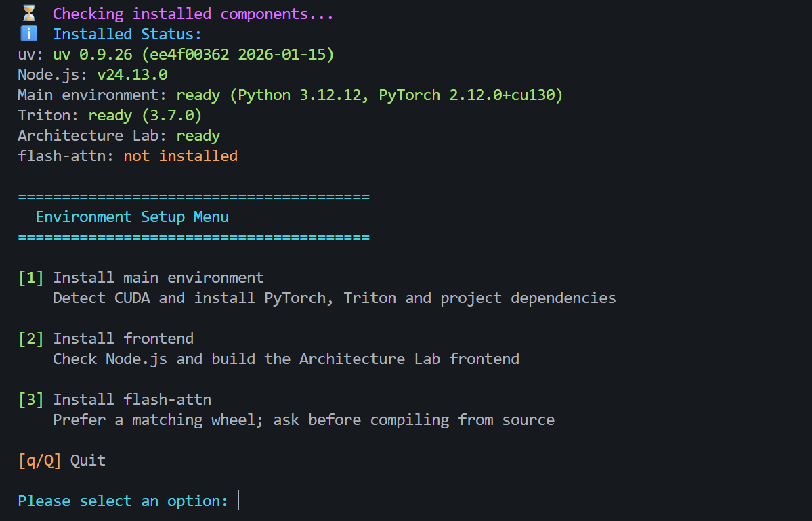This screenshot has width=812, height=521.
Task: Click the uv version 'uv 0.9.26 (ee4f00362 2026-01-15)'
Action: 194,54
